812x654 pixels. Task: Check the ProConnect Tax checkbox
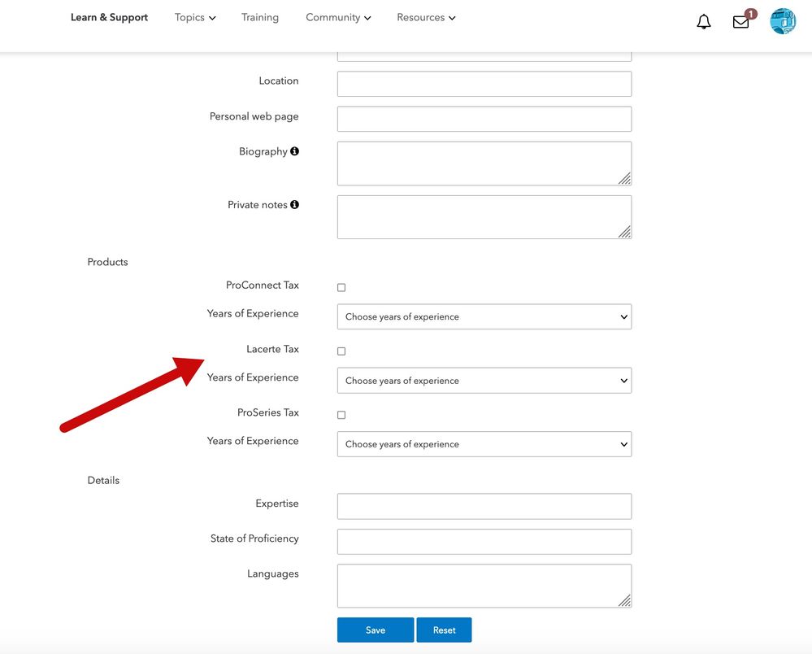[341, 288]
